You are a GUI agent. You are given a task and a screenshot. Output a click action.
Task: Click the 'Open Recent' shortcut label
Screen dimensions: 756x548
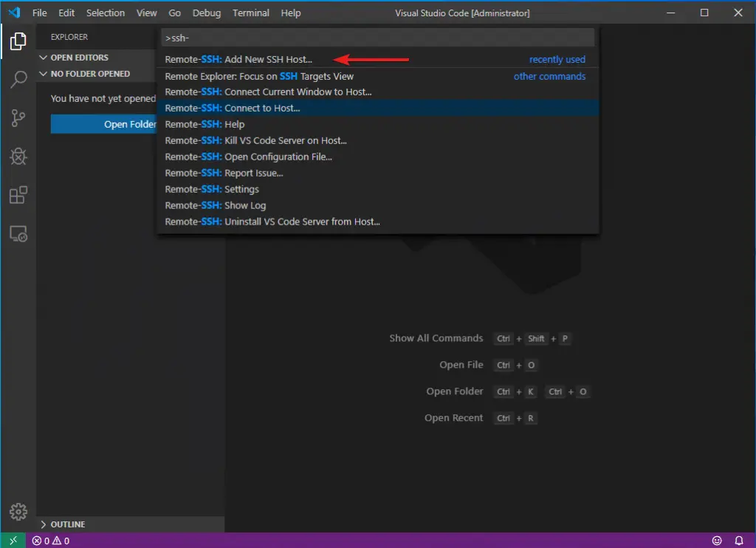(x=453, y=418)
